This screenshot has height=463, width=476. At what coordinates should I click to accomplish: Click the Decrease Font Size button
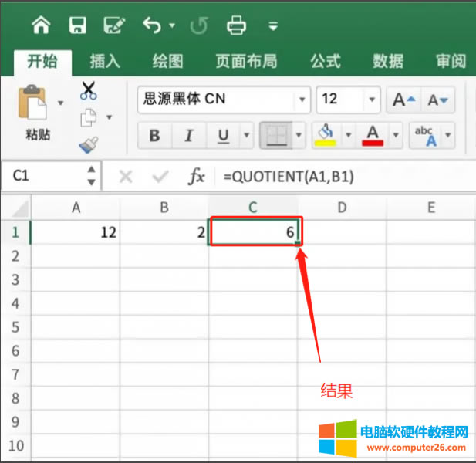click(438, 100)
